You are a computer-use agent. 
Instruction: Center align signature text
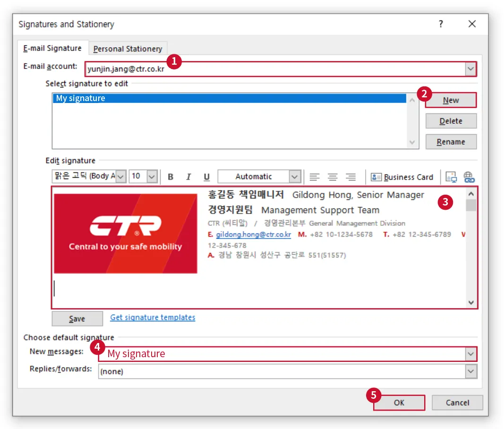pyautogui.click(x=333, y=177)
